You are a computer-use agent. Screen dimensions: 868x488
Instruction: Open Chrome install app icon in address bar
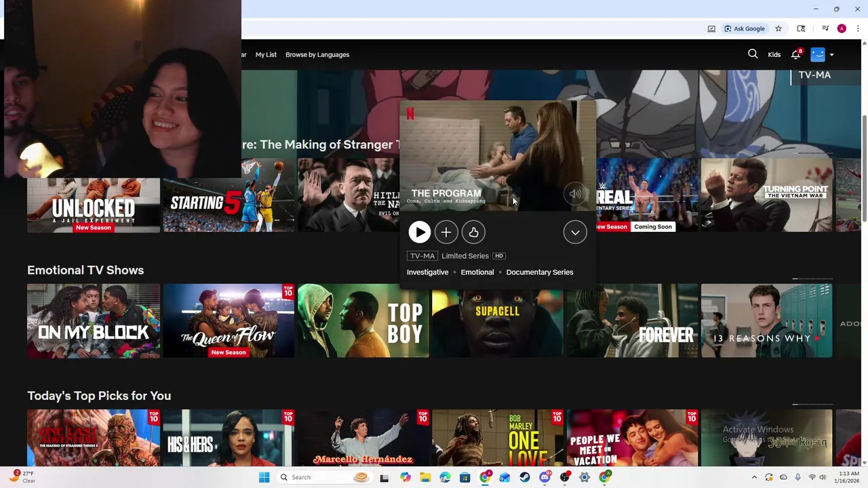click(x=711, y=28)
